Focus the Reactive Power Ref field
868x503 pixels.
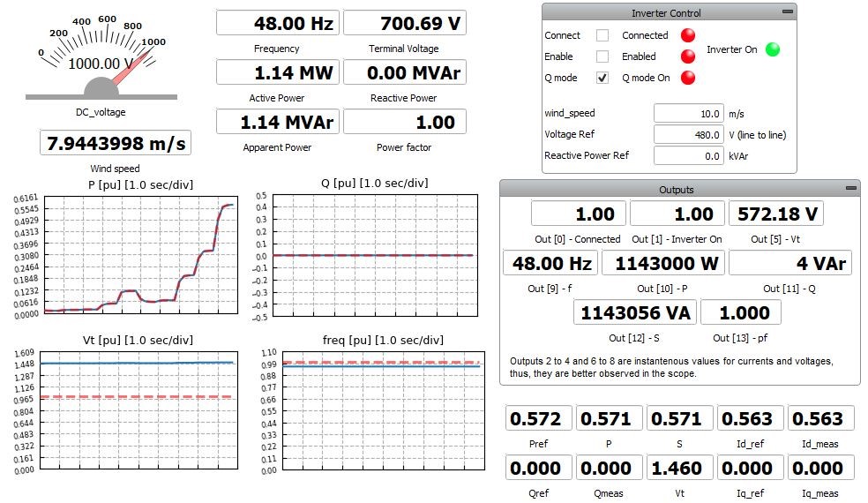coord(688,156)
